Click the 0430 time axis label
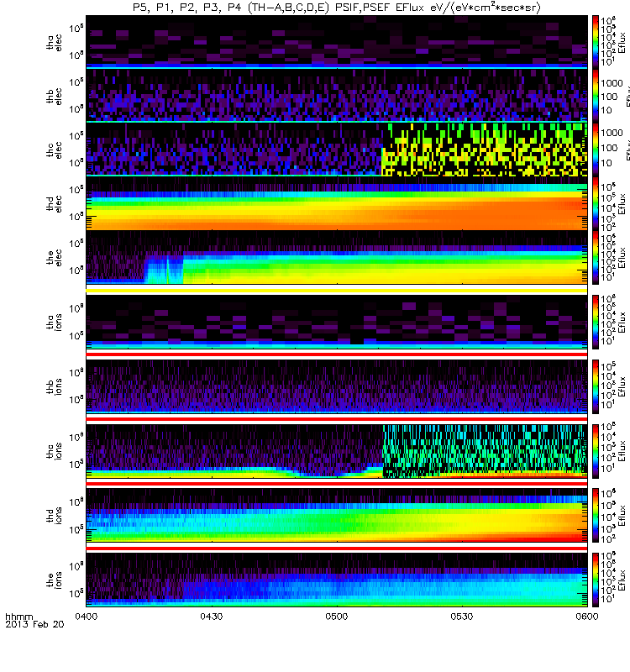 (x=212, y=617)
